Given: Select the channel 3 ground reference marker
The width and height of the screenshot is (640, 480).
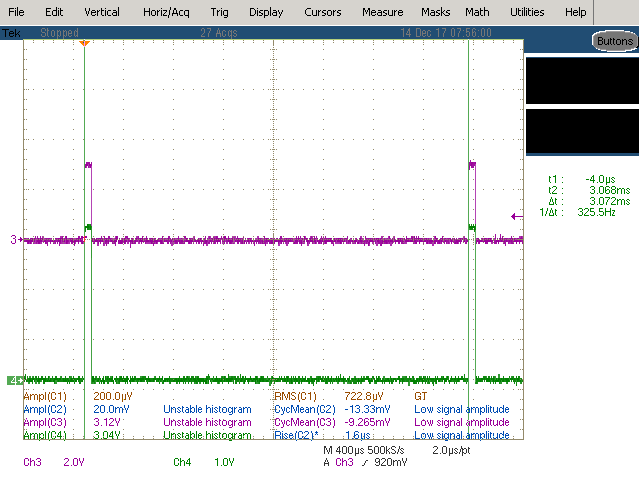Looking at the screenshot, I should click(x=16, y=240).
